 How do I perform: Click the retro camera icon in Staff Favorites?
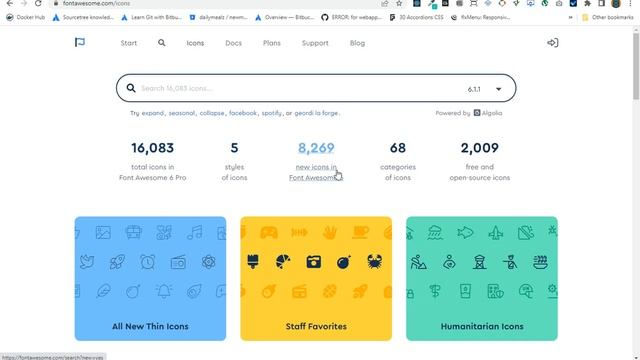[314, 262]
